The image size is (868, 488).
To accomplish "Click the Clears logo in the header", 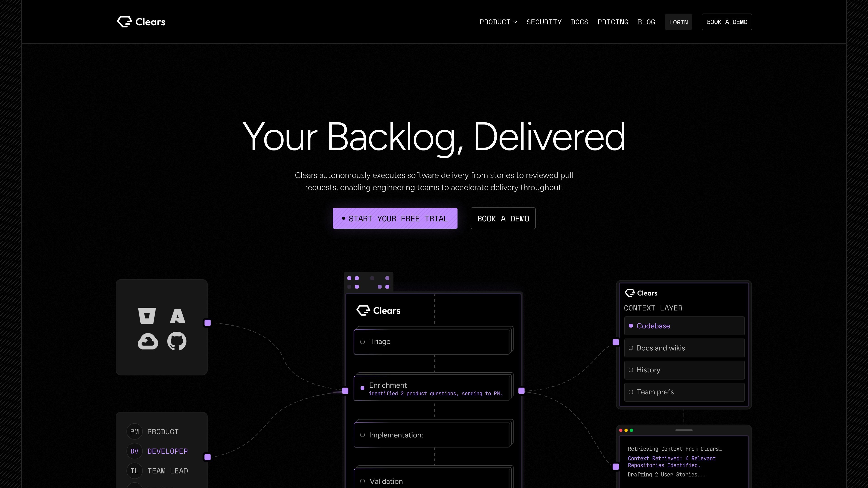I will (x=141, y=22).
